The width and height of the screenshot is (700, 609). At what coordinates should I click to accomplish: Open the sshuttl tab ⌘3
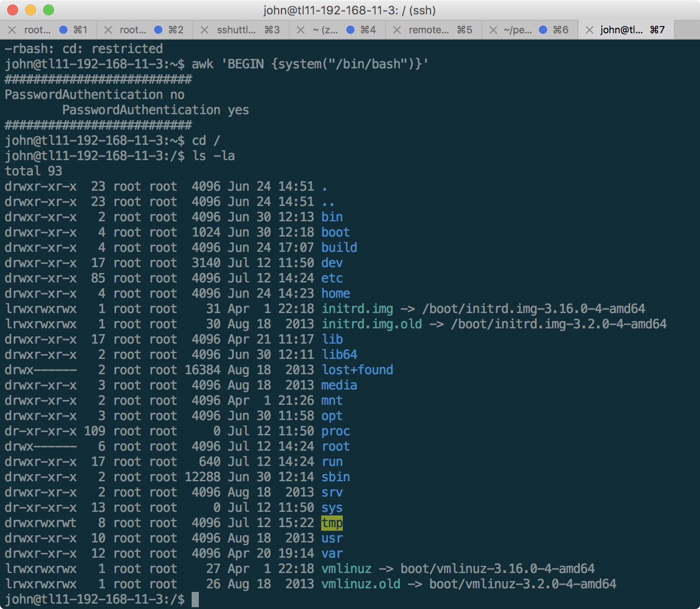[x=241, y=30]
